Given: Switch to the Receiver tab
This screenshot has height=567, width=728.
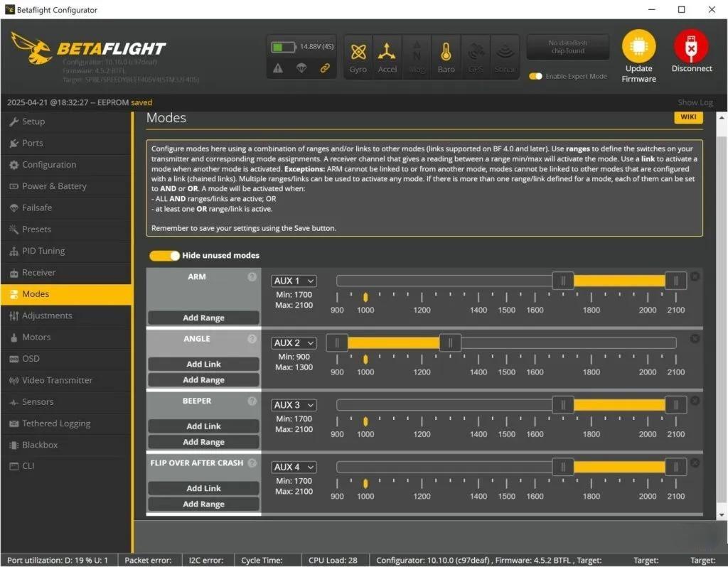Looking at the screenshot, I should pos(66,272).
